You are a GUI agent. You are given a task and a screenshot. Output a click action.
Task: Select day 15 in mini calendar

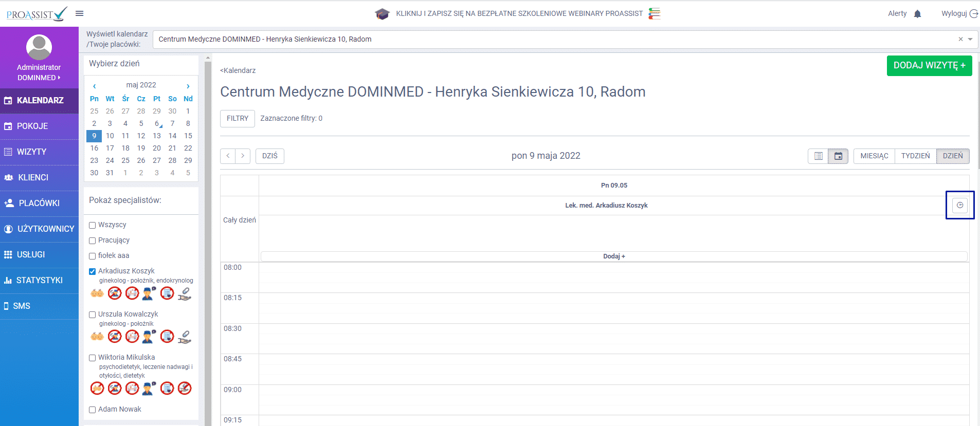click(188, 136)
